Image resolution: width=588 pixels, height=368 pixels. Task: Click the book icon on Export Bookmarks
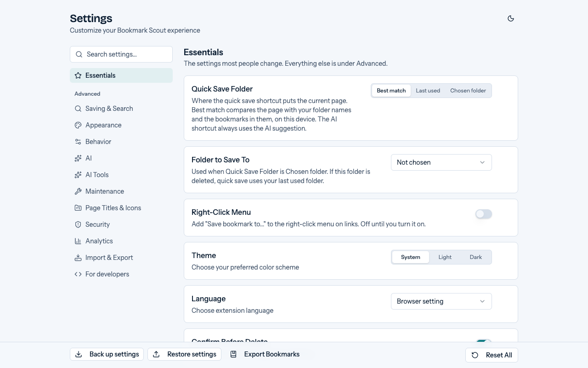233,354
